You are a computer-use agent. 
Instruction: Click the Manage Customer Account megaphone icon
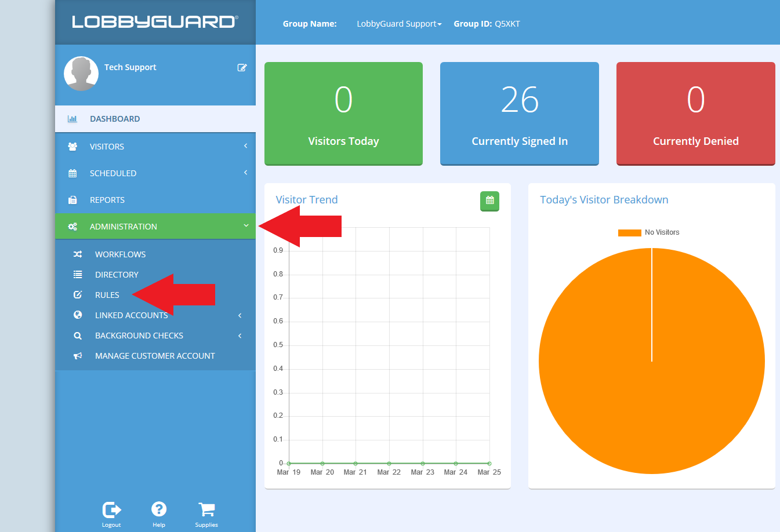coord(78,356)
